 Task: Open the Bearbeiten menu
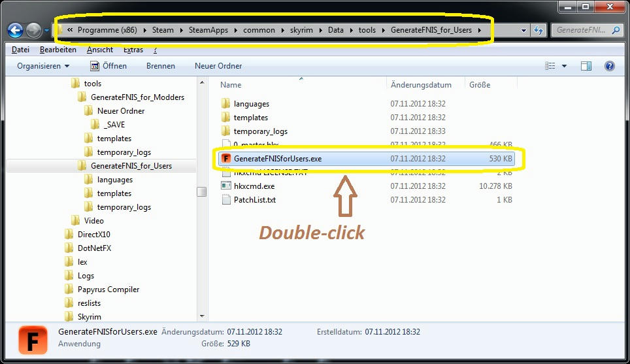click(x=58, y=50)
